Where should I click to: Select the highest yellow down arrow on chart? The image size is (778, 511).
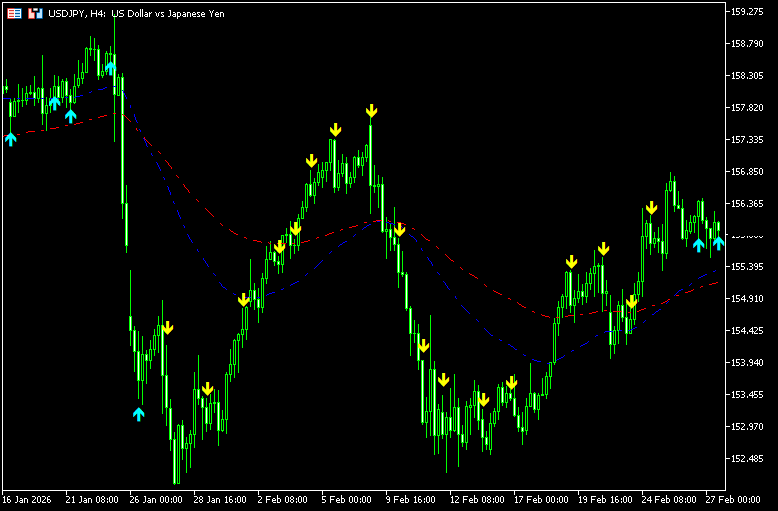pyautogui.click(x=371, y=110)
